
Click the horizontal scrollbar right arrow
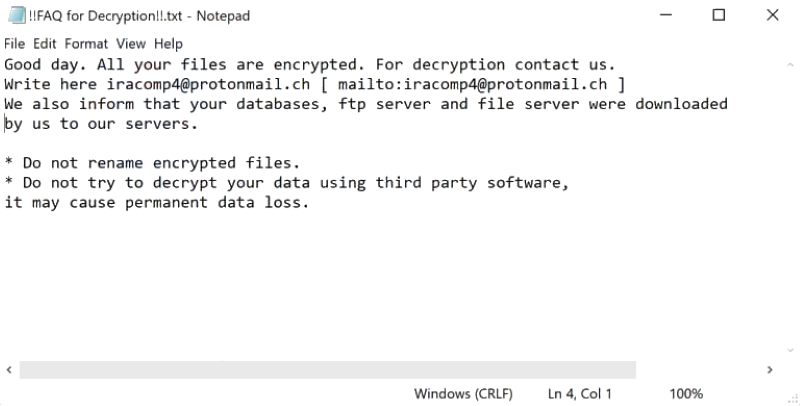(771, 370)
